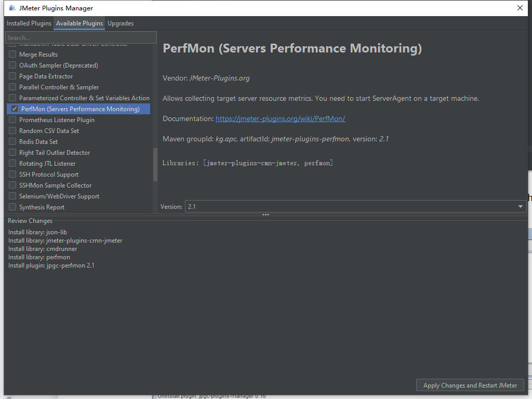Select the SSH Protocol Support checkbox
This screenshot has width=532, height=399.
click(12, 175)
